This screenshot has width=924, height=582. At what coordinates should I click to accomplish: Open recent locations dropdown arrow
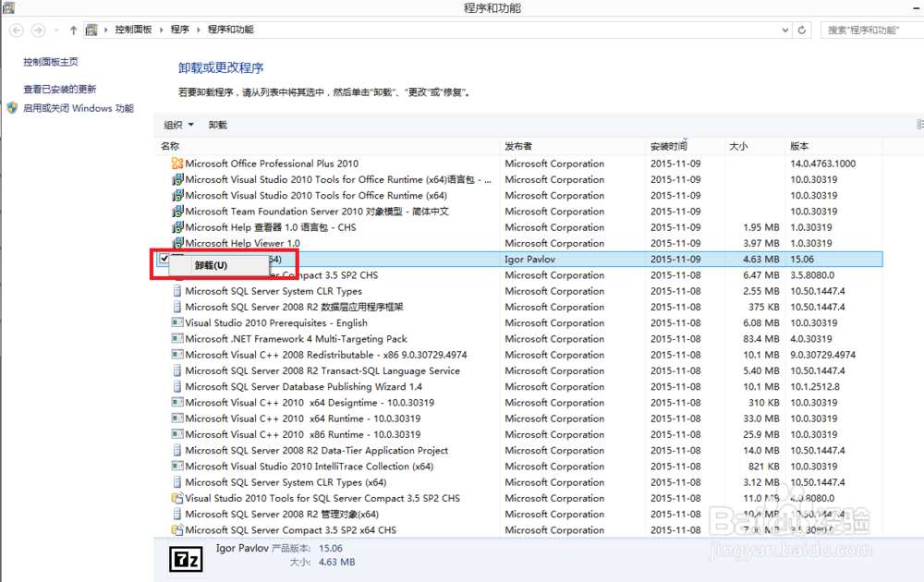[56, 30]
